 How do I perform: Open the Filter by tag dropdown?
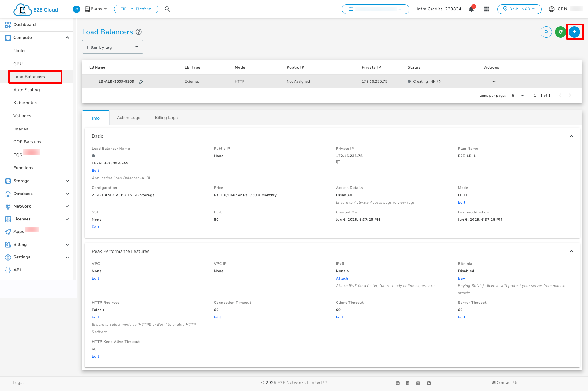click(112, 47)
